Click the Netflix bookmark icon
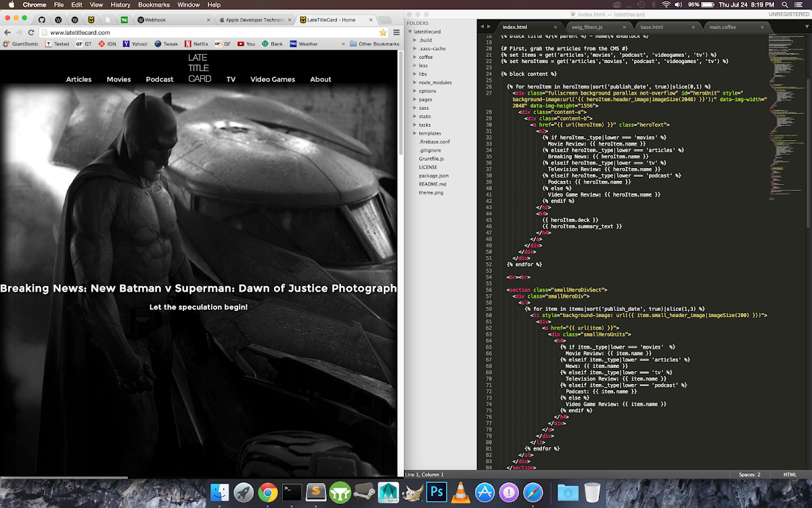812x508 pixels. 187,44
